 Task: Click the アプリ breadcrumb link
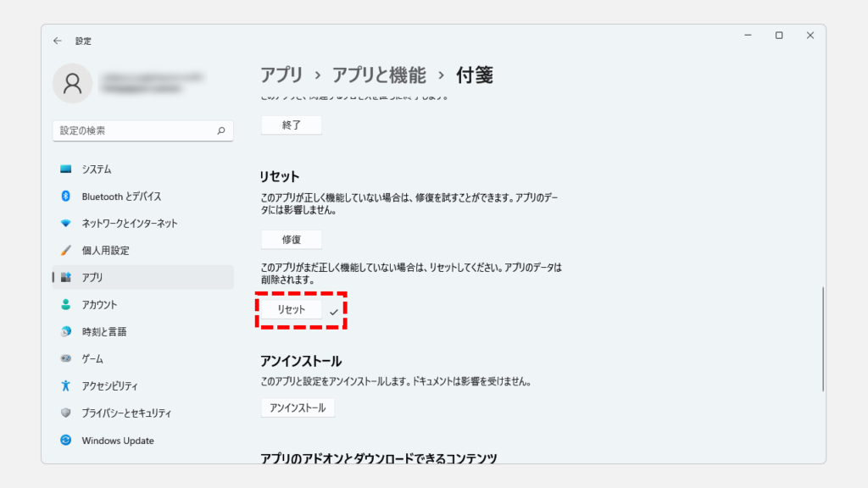281,75
